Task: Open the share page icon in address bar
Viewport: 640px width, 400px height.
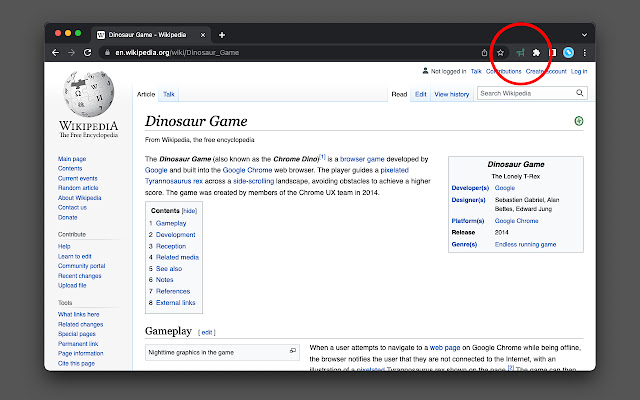Action: click(x=484, y=53)
